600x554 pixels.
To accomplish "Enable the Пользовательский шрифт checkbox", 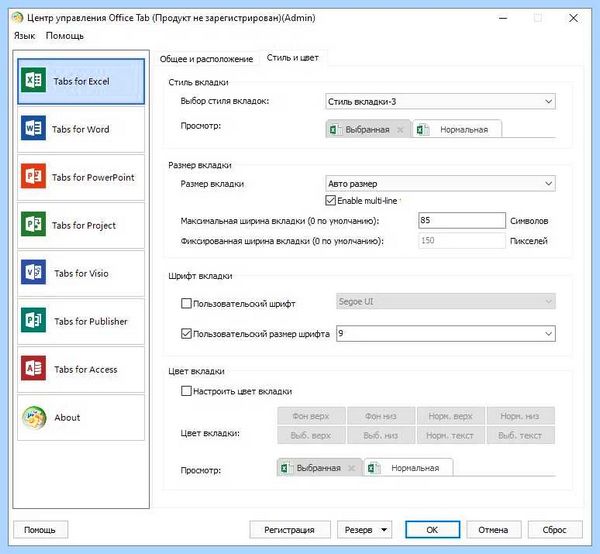I will click(186, 303).
